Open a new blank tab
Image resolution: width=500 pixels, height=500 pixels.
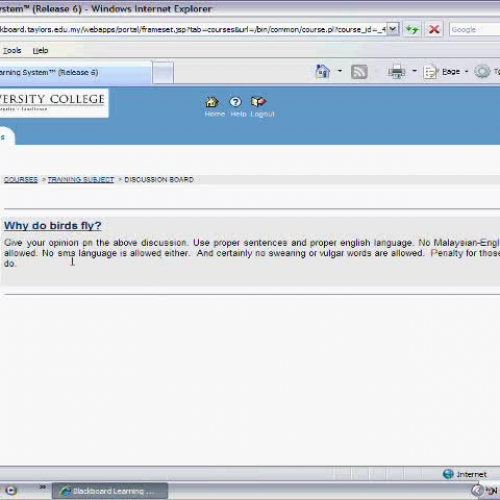(x=163, y=72)
